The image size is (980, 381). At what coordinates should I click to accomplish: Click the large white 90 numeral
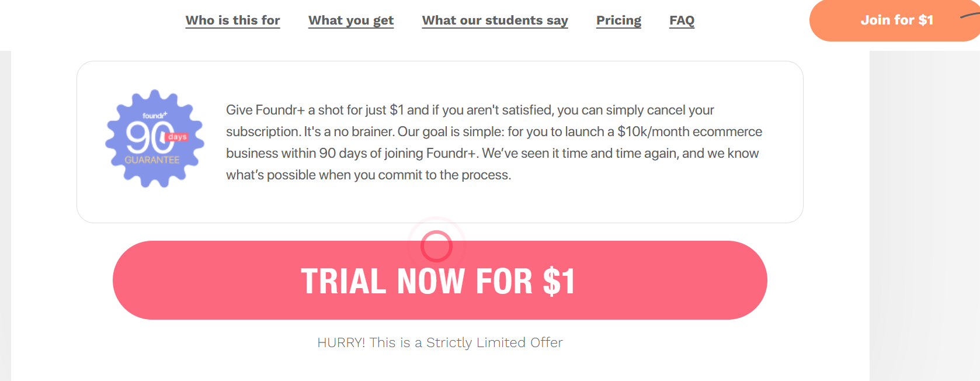coord(146,137)
